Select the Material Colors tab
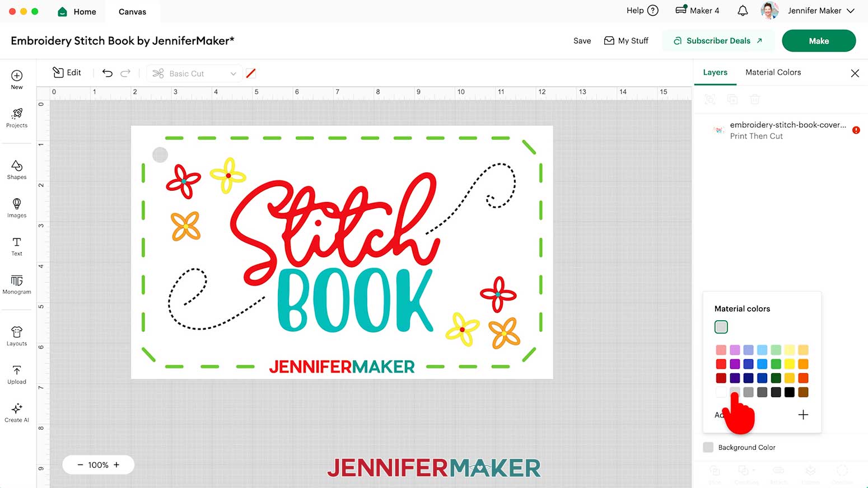 pyautogui.click(x=773, y=72)
